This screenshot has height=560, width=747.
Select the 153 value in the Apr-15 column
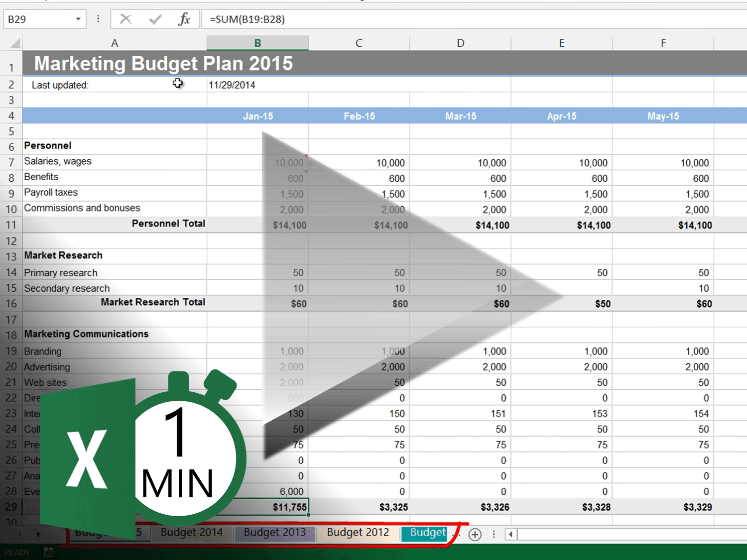click(562, 413)
